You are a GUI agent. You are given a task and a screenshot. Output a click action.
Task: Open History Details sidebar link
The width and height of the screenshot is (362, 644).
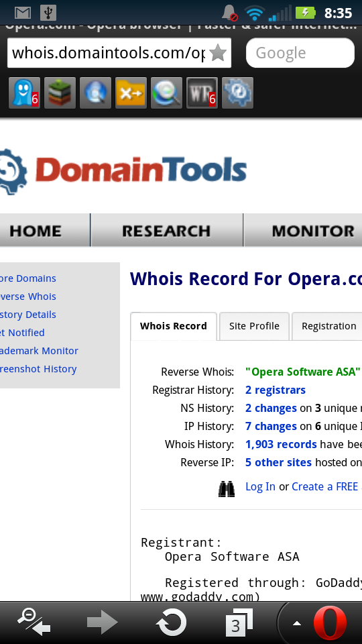(27, 315)
